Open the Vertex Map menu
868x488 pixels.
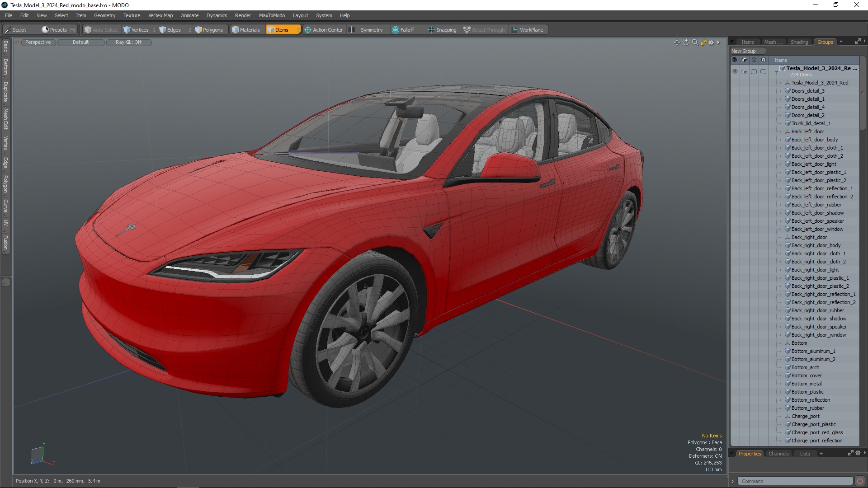160,15
